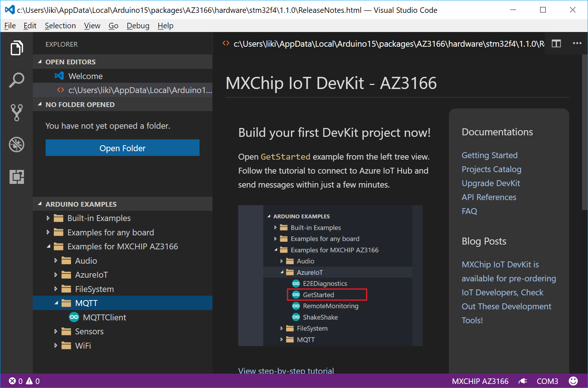588x388 pixels.
Task: Click the editor vertical scrollbar
Action: click(x=585, y=132)
